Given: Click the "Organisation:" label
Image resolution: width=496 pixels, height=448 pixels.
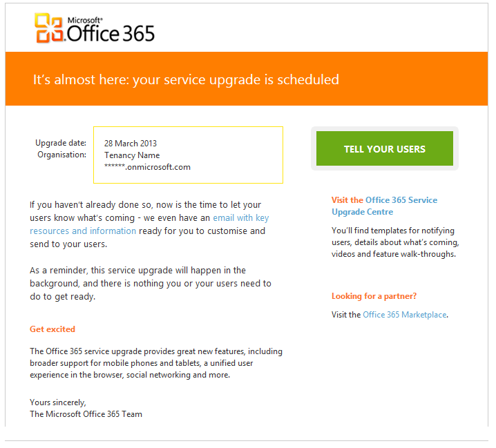Looking at the screenshot, I should [x=61, y=155].
